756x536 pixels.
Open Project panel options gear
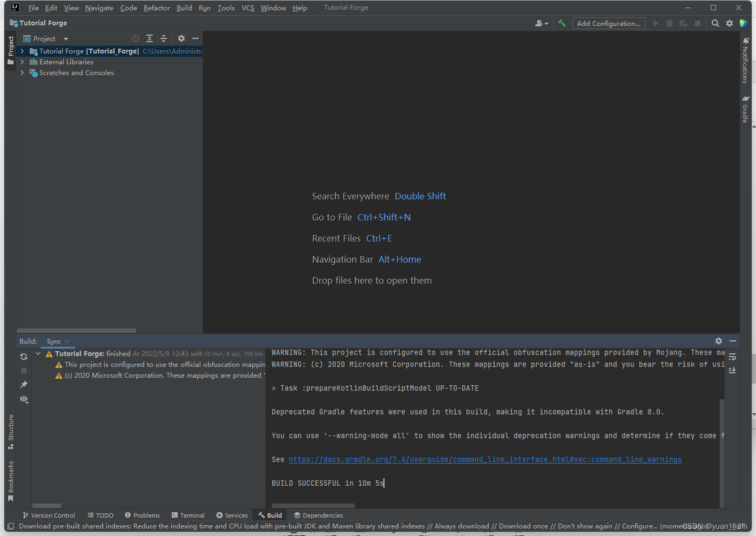point(181,38)
